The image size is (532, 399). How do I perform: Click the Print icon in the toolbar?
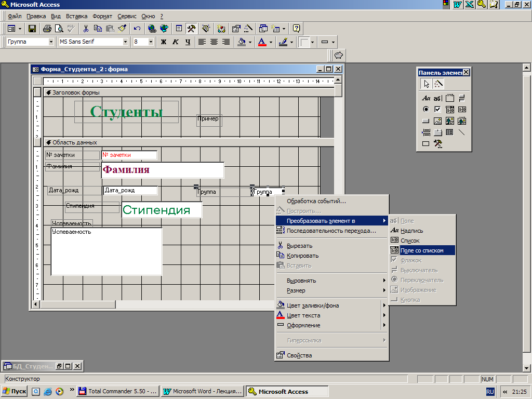coord(47,29)
